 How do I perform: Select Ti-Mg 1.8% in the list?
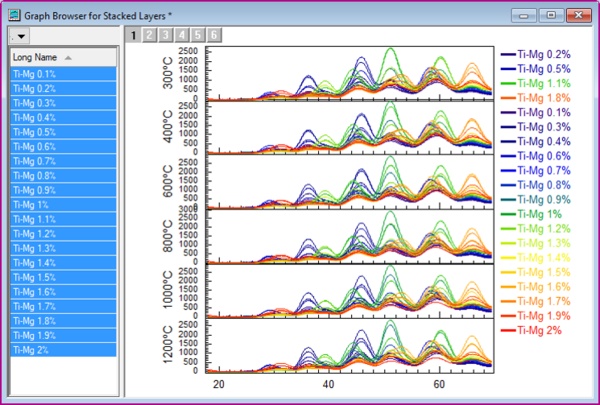[64, 321]
